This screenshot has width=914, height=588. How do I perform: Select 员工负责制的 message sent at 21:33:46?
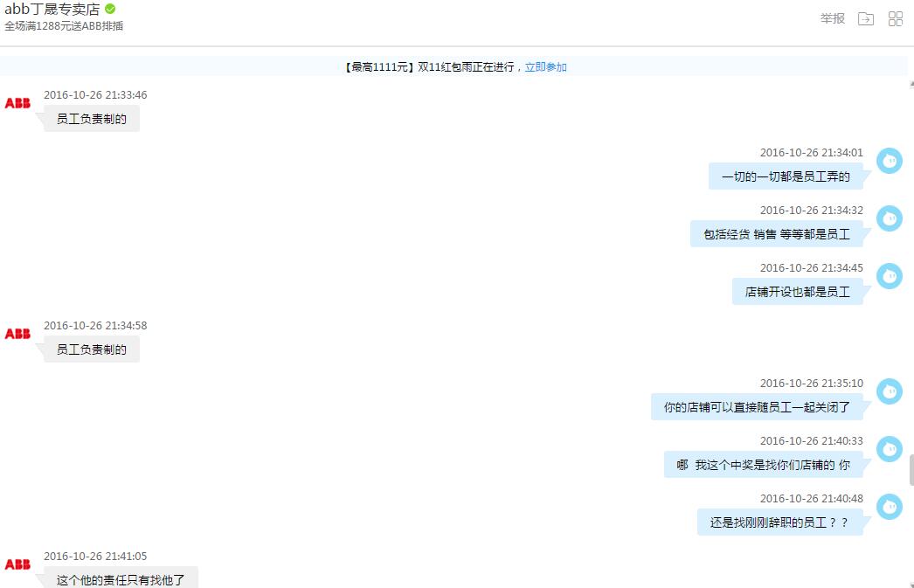tap(92, 119)
